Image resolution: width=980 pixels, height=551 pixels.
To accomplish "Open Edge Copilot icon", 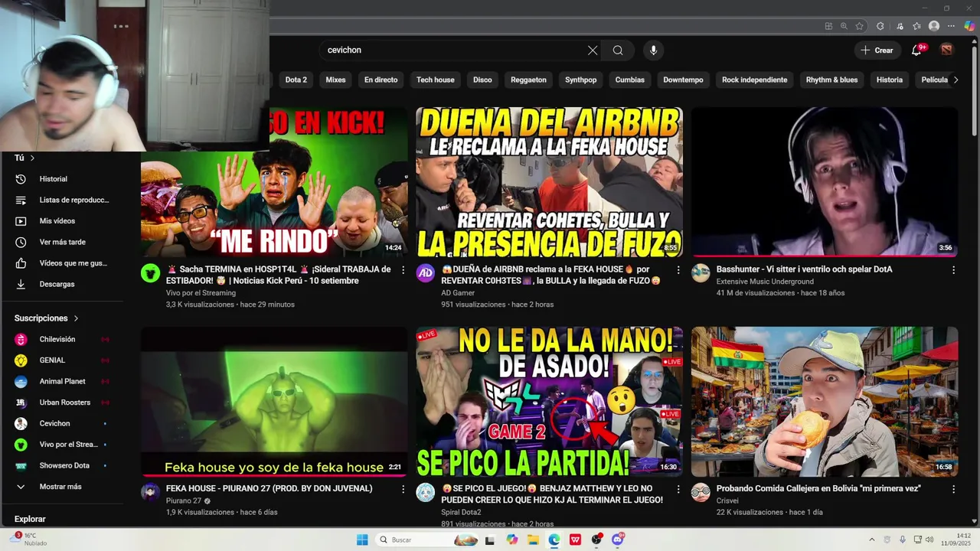I will pos(969,26).
